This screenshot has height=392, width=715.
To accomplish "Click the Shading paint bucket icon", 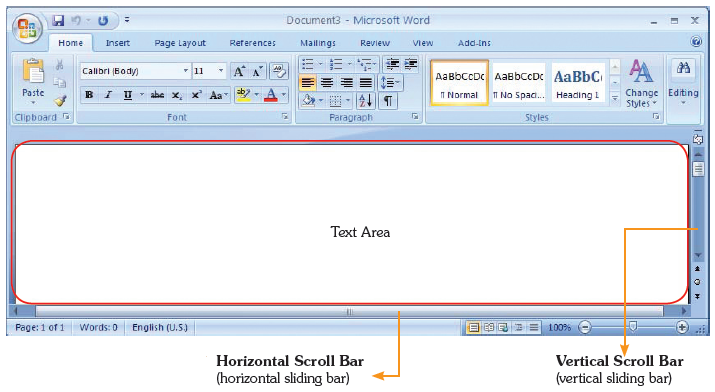I will pyautogui.click(x=309, y=101).
